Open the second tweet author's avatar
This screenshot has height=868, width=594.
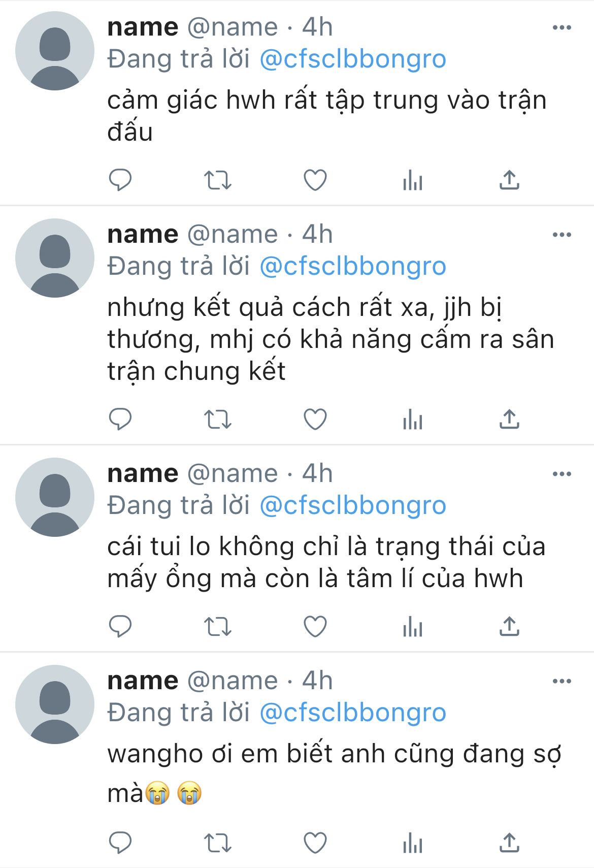[x=55, y=258]
